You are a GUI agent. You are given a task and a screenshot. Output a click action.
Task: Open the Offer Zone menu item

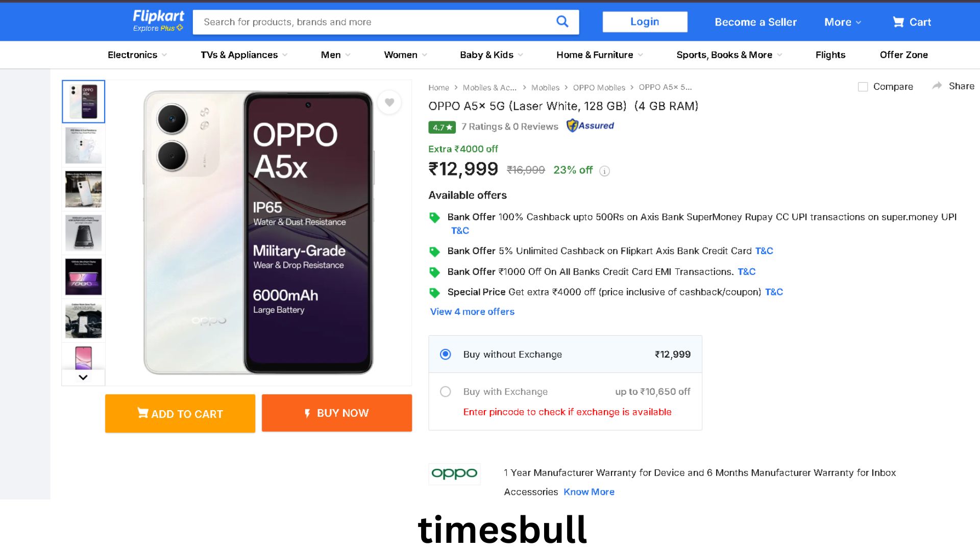pyautogui.click(x=903, y=55)
